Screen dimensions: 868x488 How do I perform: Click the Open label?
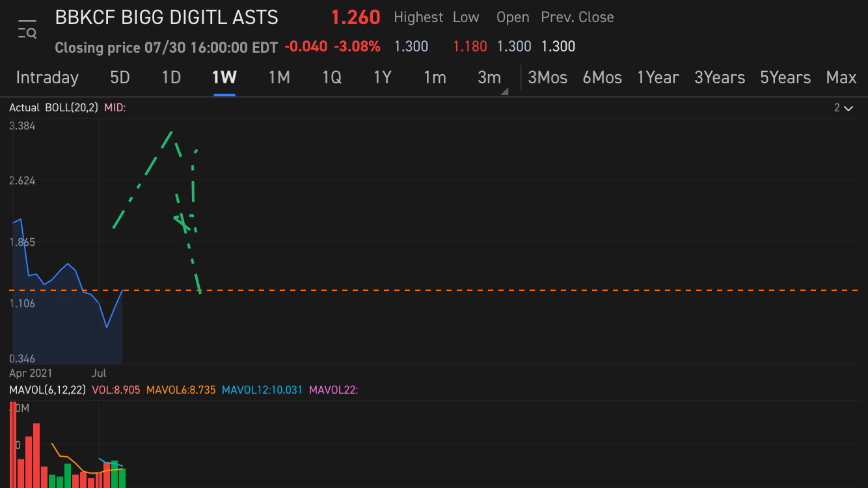[x=513, y=18]
